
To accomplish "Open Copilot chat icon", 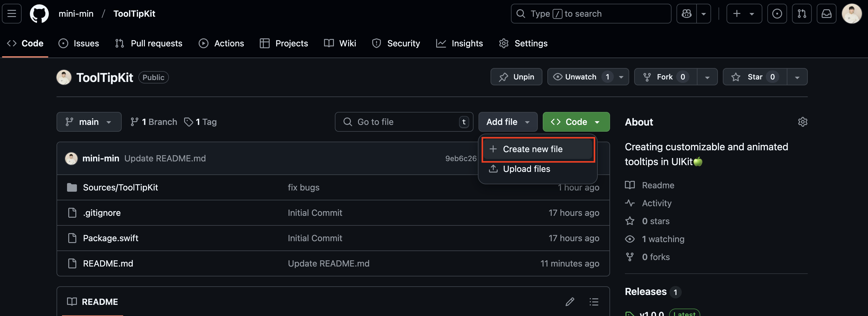I will coord(686,14).
